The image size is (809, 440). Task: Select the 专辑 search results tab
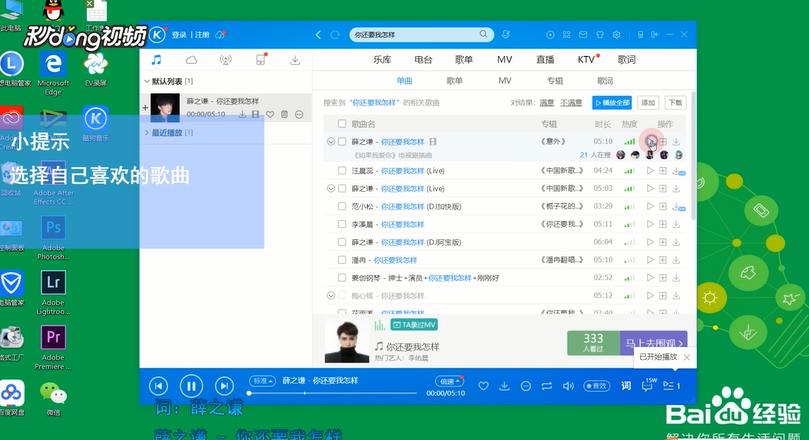click(x=555, y=81)
